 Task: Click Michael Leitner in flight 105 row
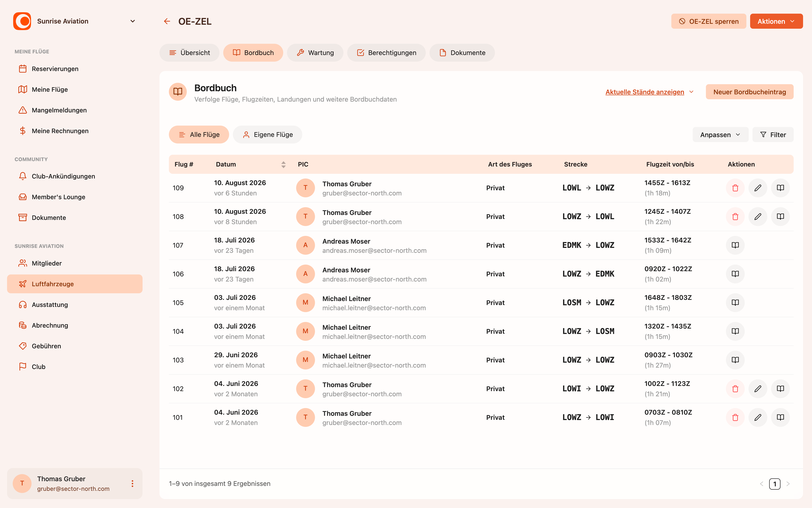346,299
